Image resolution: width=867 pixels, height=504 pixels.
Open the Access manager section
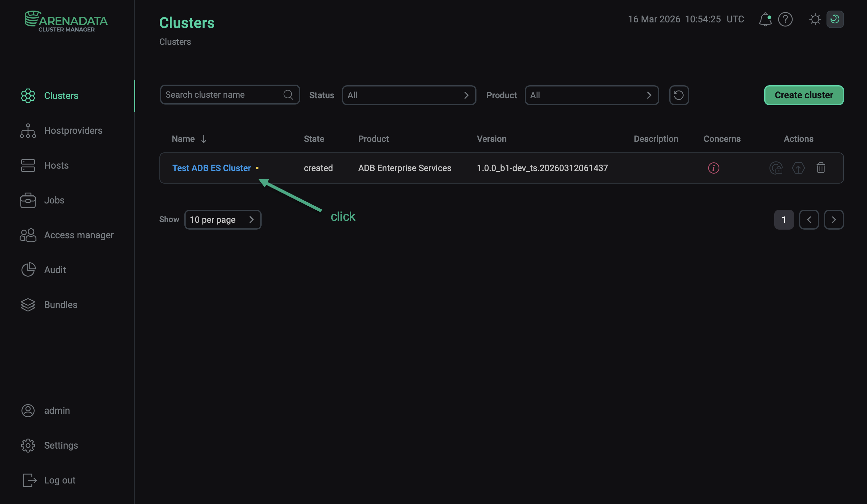(x=78, y=235)
